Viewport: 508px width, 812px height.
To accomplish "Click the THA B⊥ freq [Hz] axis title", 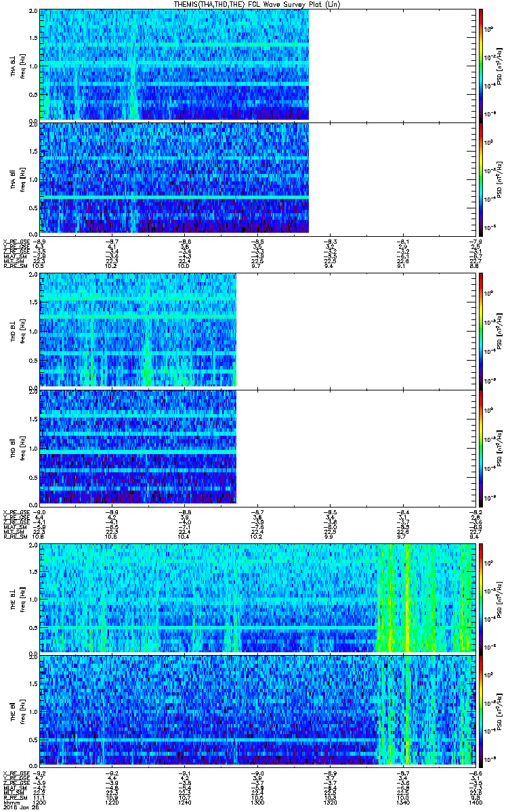I will coord(22,65).
